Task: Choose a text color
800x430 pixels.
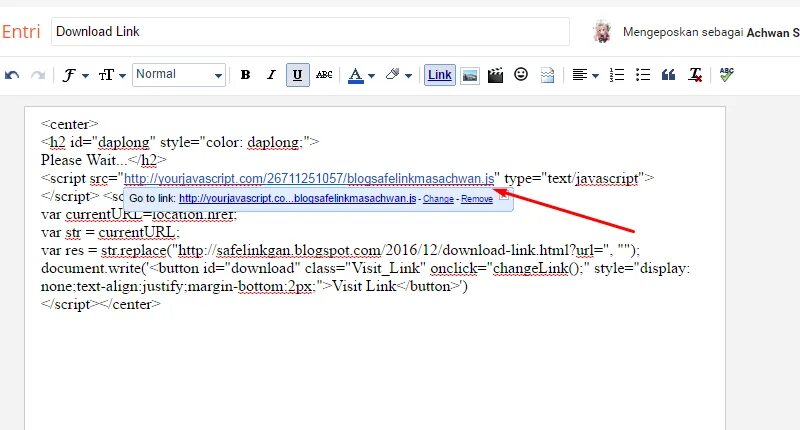Action: (356, 75)
